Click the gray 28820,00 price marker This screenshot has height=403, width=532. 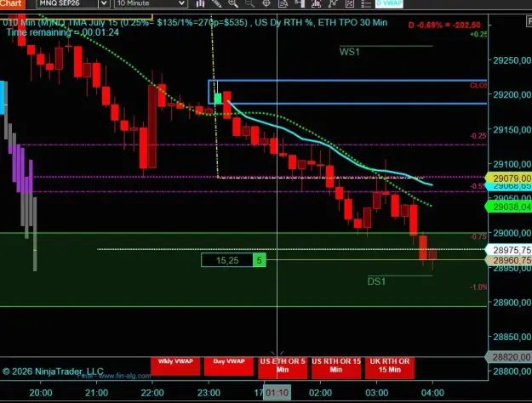[510, 357]
